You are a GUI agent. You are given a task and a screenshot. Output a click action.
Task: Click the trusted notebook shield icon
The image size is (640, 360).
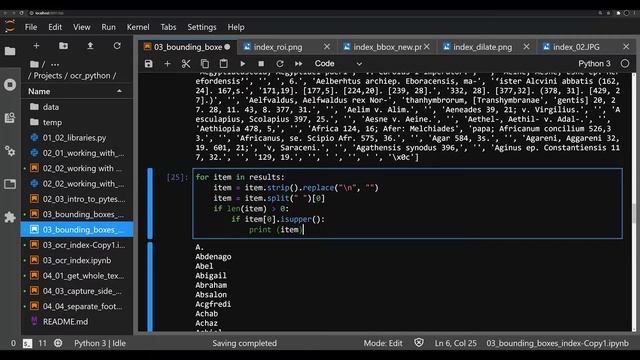(x=419, y=343)
